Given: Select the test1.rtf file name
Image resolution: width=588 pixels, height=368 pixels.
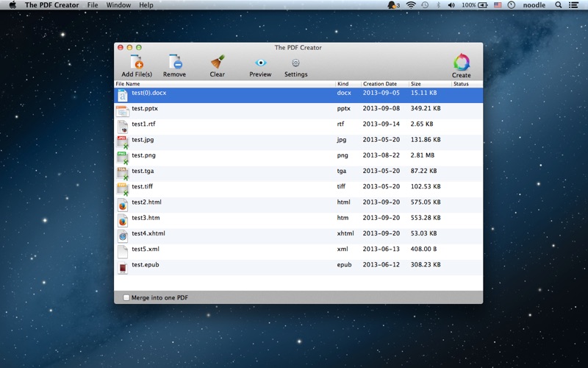Looking at the screenshot, I should (x=143, y=124).
